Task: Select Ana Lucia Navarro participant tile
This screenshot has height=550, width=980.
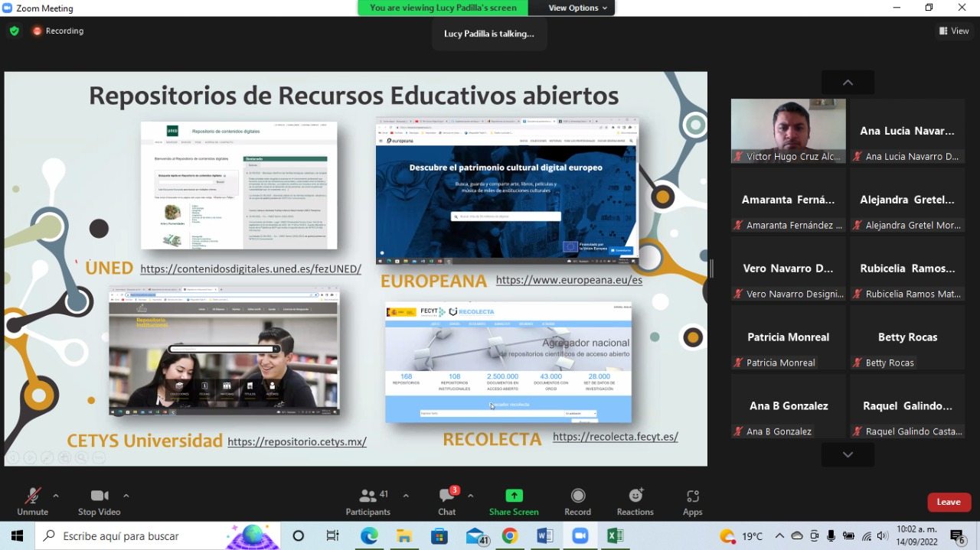Action: point(907,131)
